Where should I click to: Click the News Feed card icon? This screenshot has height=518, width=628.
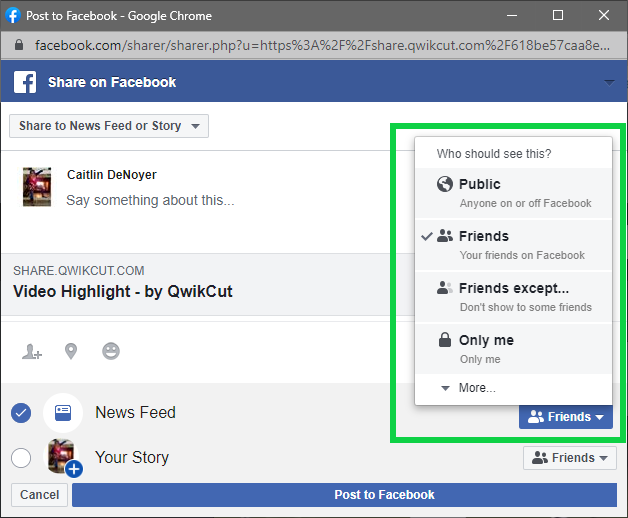(x=63, y=413)
